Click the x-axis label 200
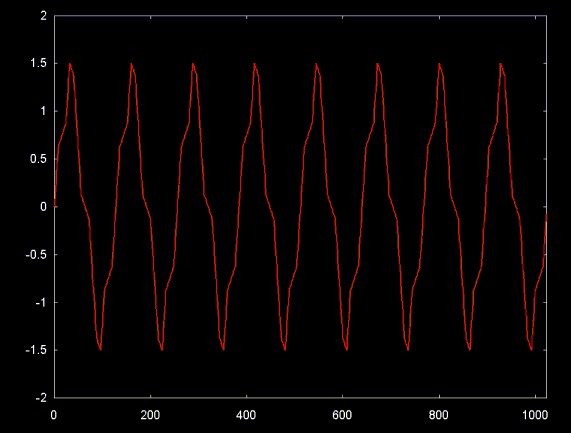This screenshot has width=571, height=433. tap(150, 415)
